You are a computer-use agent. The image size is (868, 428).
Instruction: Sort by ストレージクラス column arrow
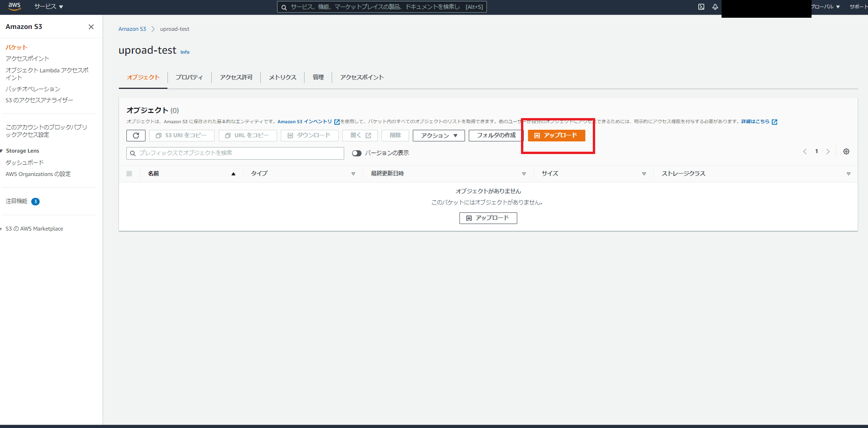pos(848,174)
